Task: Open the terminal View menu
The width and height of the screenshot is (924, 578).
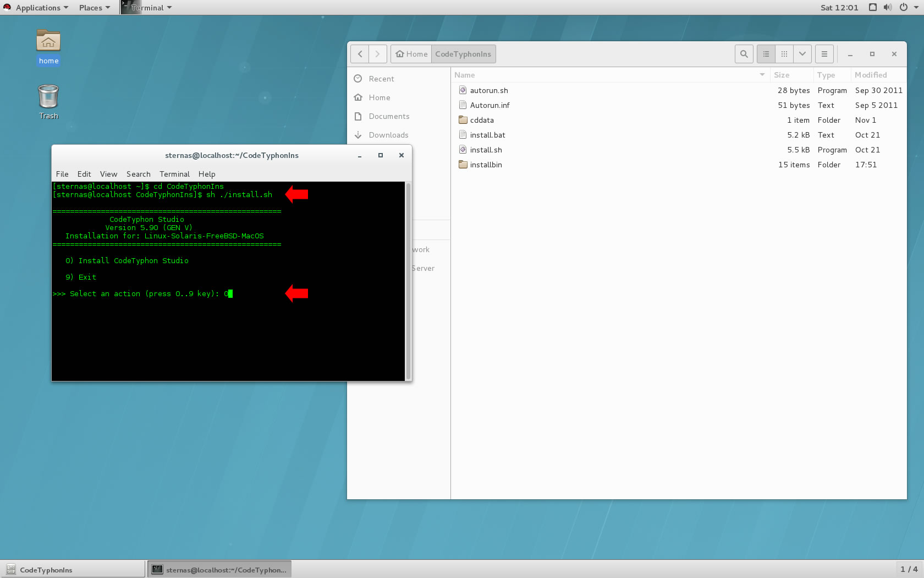Action: pyautogui.click(x=108, y=174)
